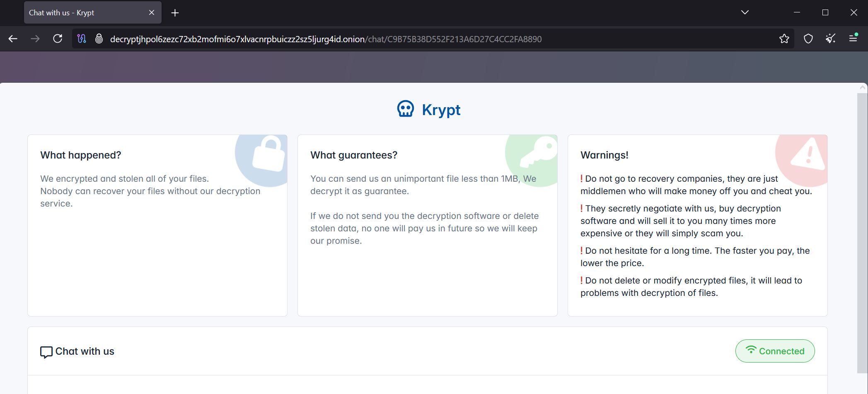Click the page vertical scrollbar
The width and height of the screenshot is (868, 394).
tap(862, 233)
